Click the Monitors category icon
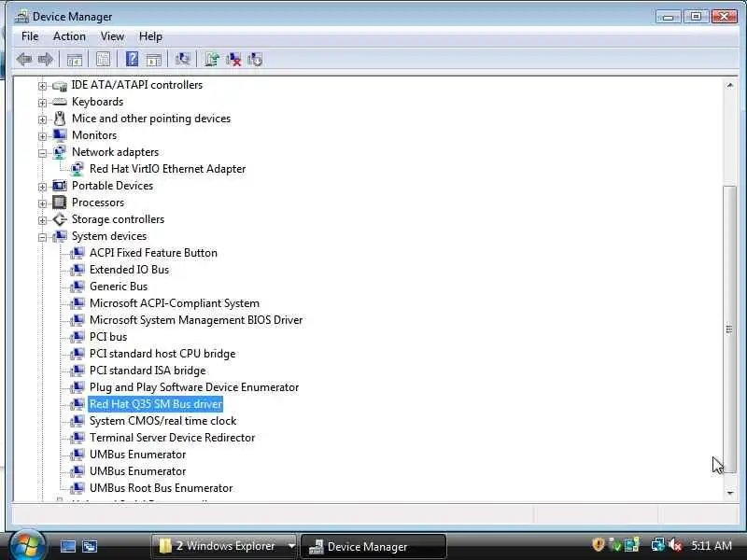Viewport: 747px width, 560px height. [60, 135]
